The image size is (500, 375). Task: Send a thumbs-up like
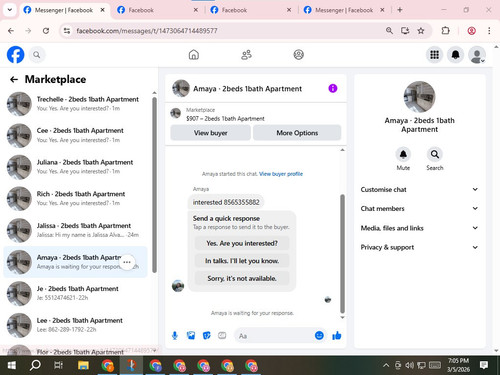[337, 335]
